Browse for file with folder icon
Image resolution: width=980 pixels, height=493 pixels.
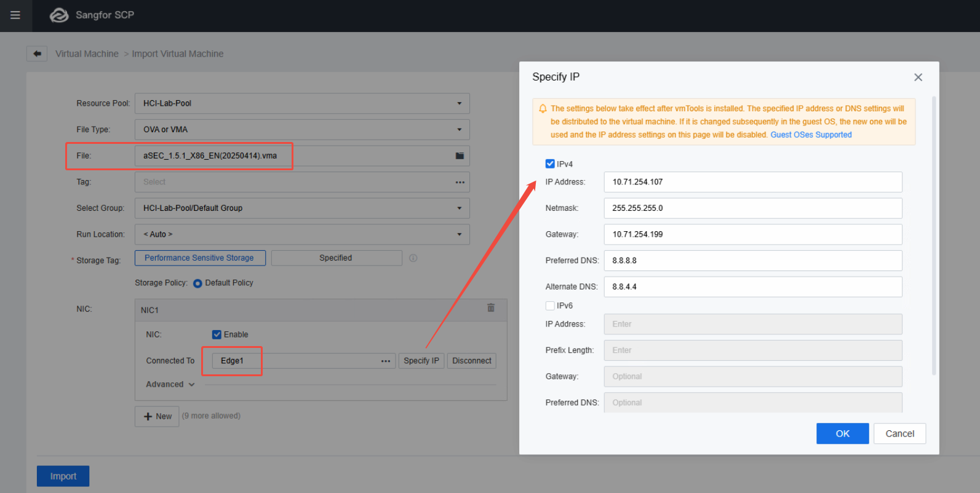pyautogui.click(x=460, y=156)
